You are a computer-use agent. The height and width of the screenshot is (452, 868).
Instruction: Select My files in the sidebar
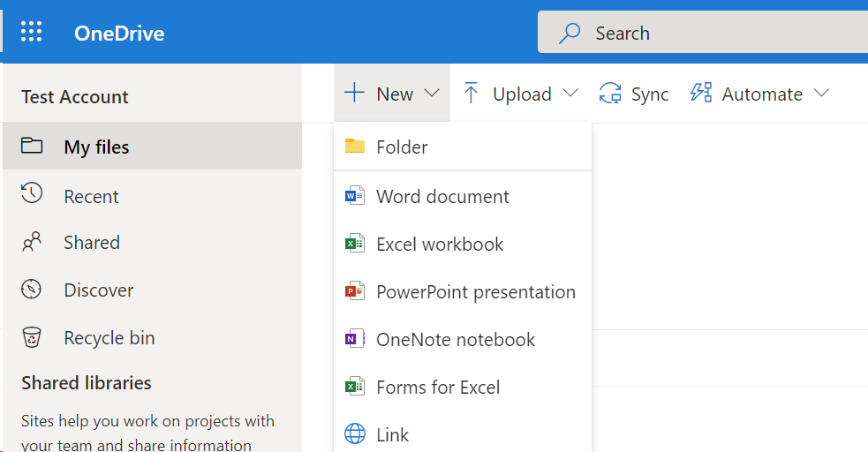click(152, 146)
